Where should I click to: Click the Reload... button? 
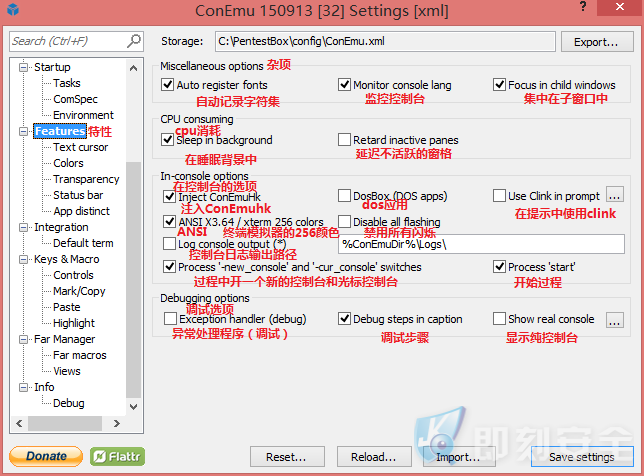(374, 457)
